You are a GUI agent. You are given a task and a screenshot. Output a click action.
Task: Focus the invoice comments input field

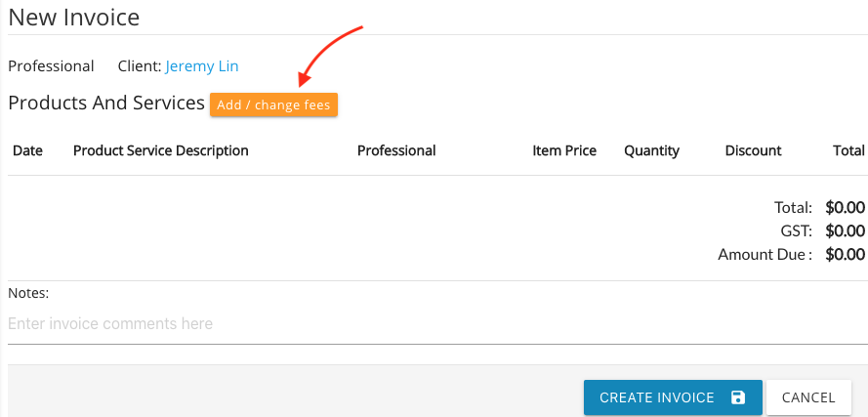pos(437,323)
